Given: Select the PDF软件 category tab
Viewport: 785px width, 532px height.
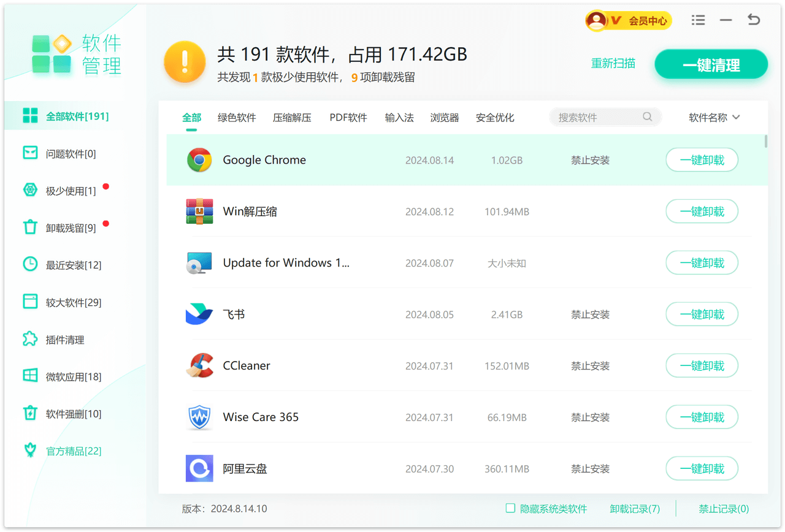Looking at the screenshot, I should click(348, 118).
